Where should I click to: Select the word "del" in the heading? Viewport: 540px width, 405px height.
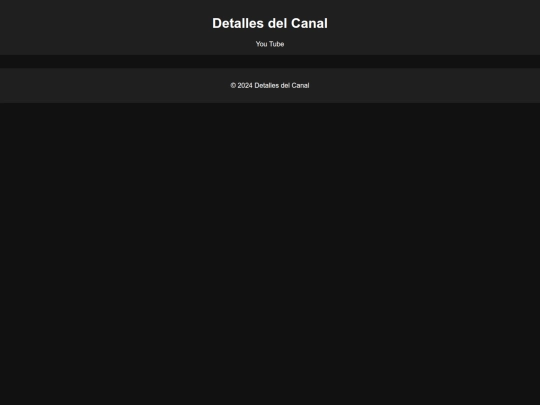278,23
